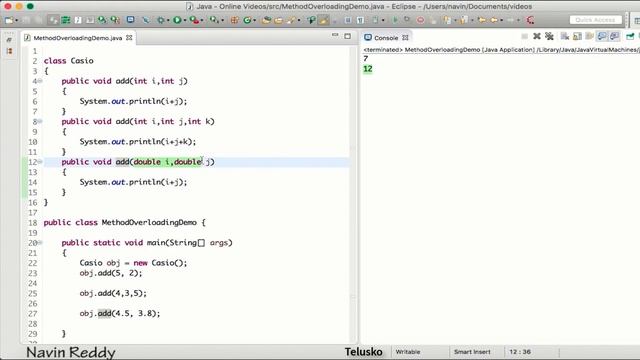This screenshot has height=360, width=640.
Task: Click line number 18 in the gutter
Action: 33,223
